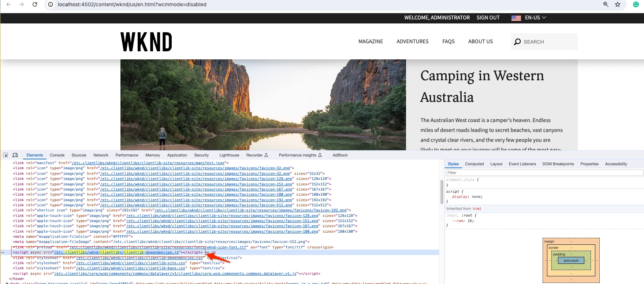The width and height of the screenshot is (644, 284).
Task: Open the Security tab
Action: pyautogui.click(x=201, y=155)
